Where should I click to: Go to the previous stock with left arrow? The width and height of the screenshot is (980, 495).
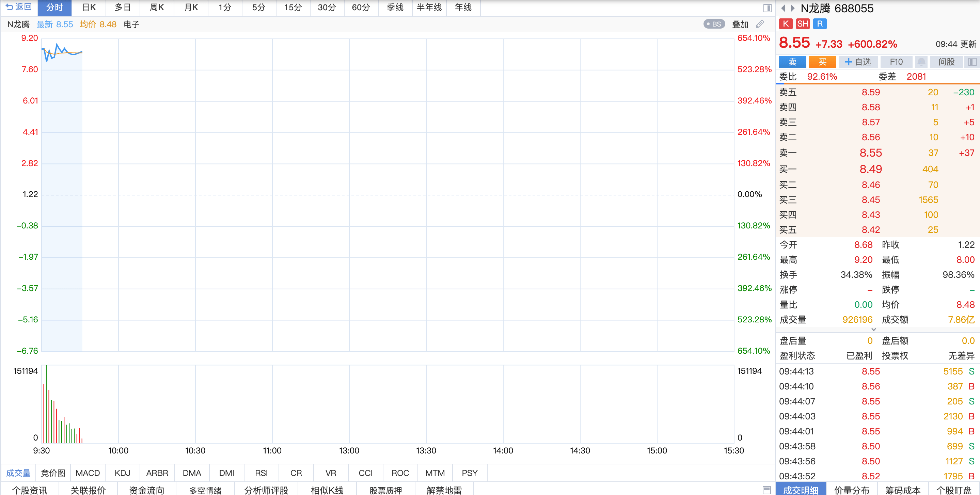[x=783, y=8]
